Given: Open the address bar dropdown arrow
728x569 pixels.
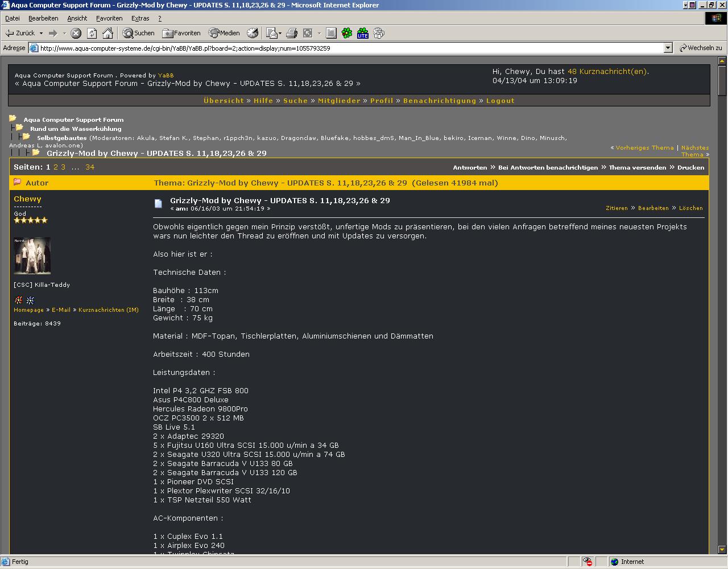Looking at the screenshot, I should 668,48.
